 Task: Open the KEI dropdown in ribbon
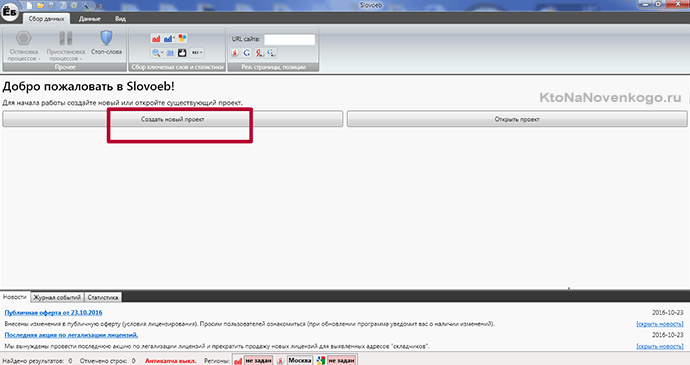pyautogui.click(x=197, y=53)
